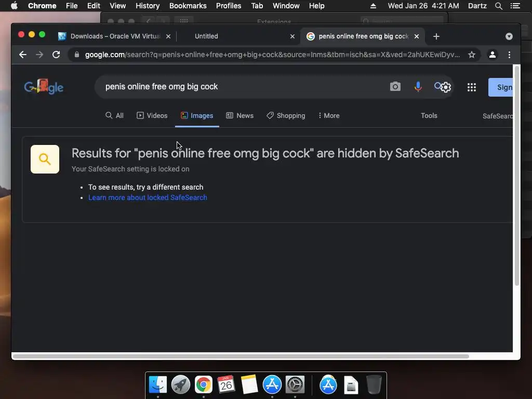
Task: Open the Chrome profile avatar icon
Action: [493, 55]
